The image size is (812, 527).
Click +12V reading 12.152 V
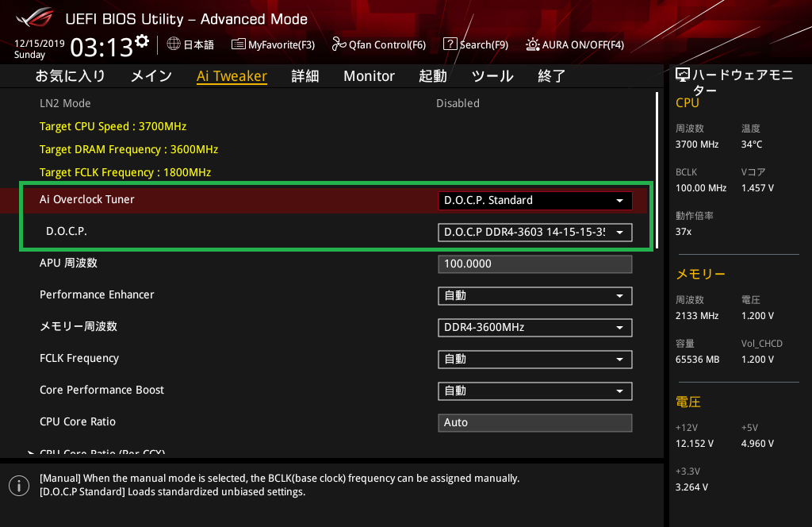coord(695,444)
